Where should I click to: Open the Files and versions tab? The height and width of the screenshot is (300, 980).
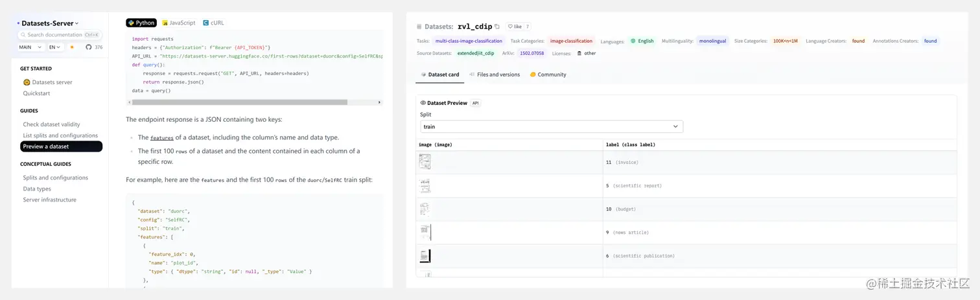pyautogui.click(x=495, y=75)
